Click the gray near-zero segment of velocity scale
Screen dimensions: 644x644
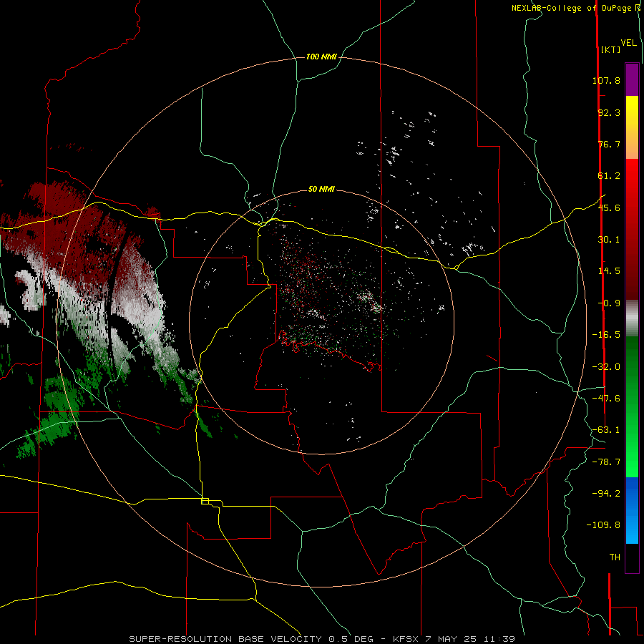coord(632,318)
